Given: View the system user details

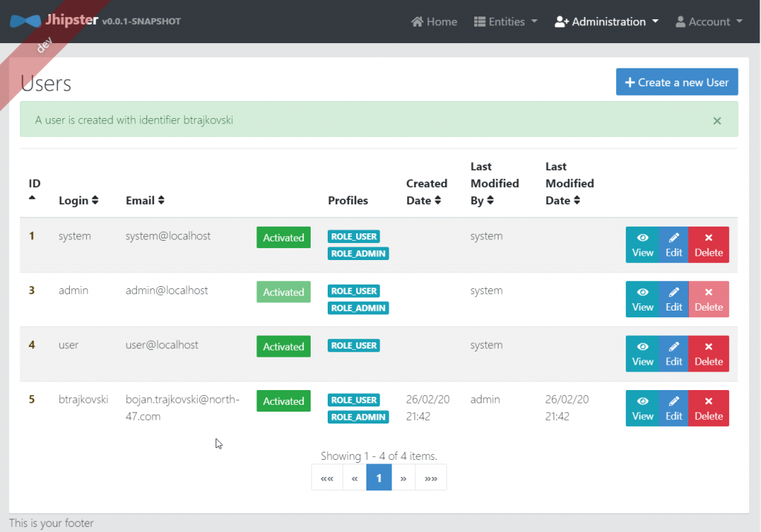Looking at the screenshot, I should point(642,244).
